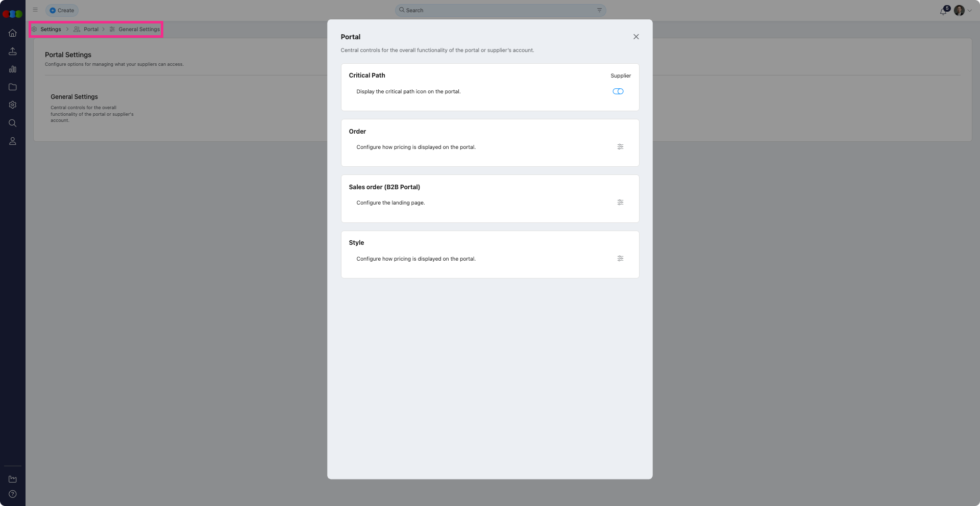Open the folder icon in sidebar
The image size is (980, 506).
(x=13, y=87)
